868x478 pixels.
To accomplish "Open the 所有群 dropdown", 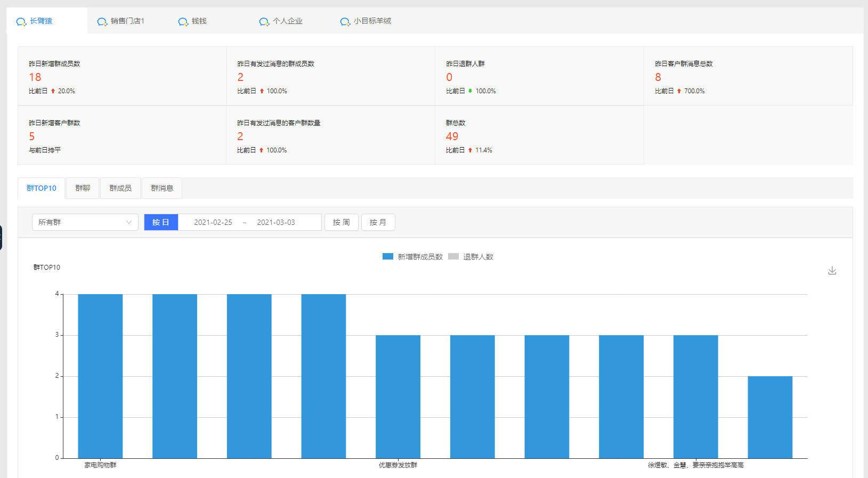I will [85, 222].
